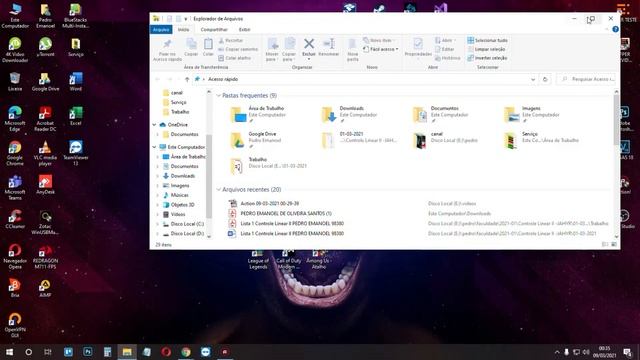Click Limpar seleção in the ribbon
This screenshot has width=640, height=360.
click(x=487, y=49)
